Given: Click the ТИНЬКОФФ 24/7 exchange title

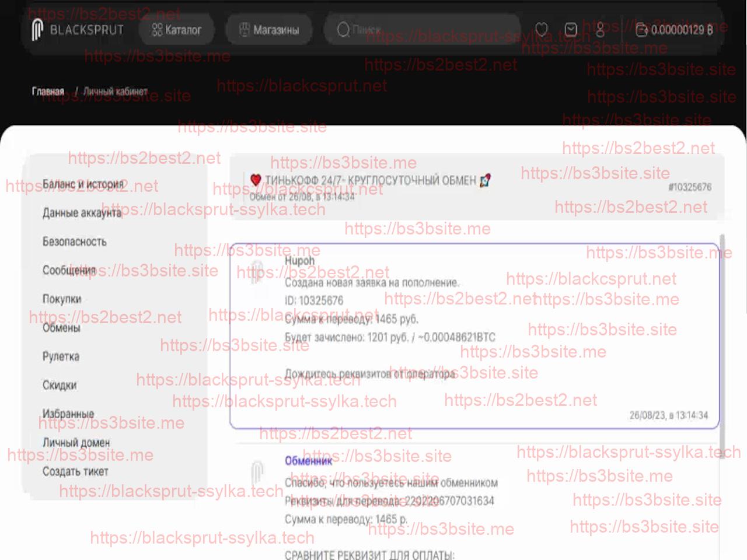Looking at the screenshot, I should (x=371, y=180).
